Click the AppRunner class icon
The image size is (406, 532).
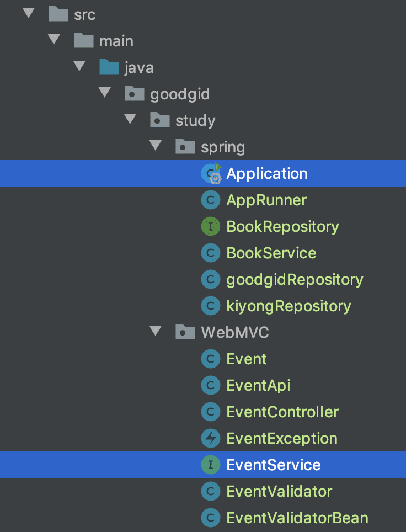click(x=211, y=200)
